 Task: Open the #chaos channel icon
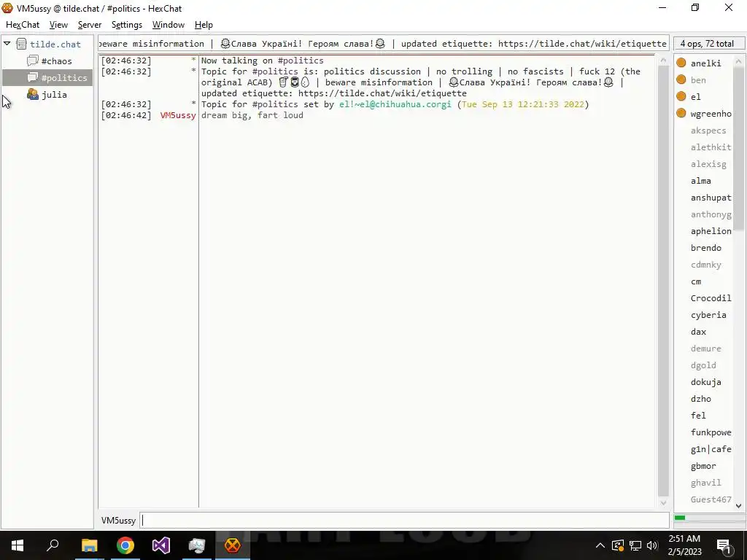(32, 61)
